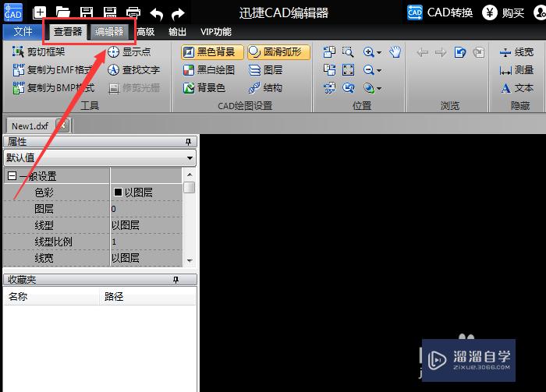
Task: Open the 图层 layers dialog
Action: (266, 70)
